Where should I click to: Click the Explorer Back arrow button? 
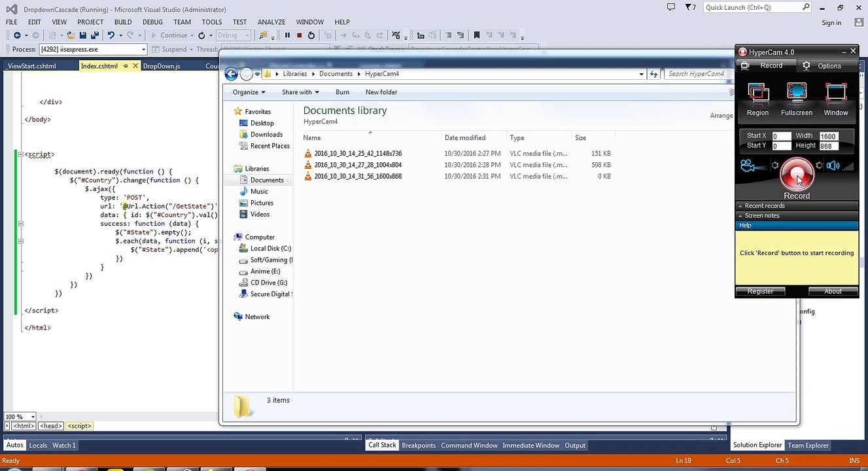[231, 74]
